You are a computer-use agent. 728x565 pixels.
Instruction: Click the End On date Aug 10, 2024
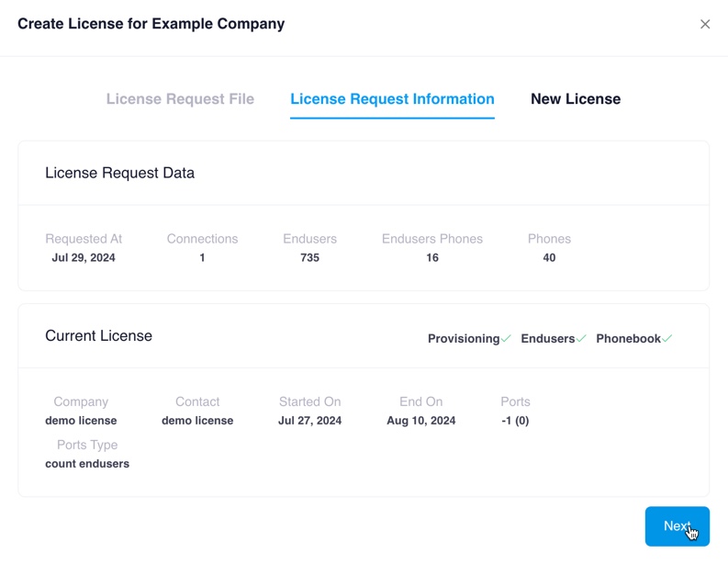coord(420,421)
